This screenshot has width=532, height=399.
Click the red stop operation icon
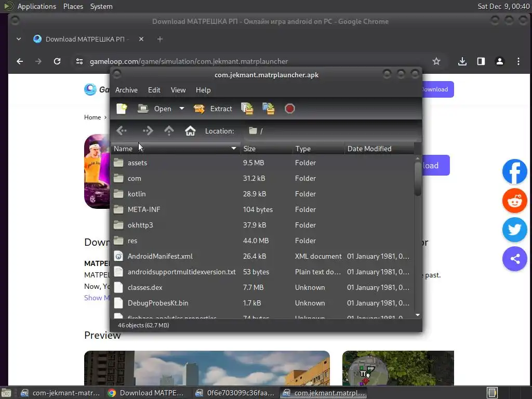click(x=289, y=109)
